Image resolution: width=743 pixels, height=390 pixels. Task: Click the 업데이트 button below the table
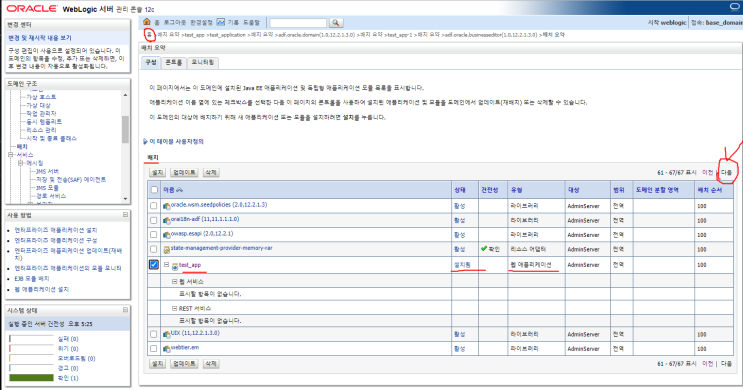click(184, 363)
